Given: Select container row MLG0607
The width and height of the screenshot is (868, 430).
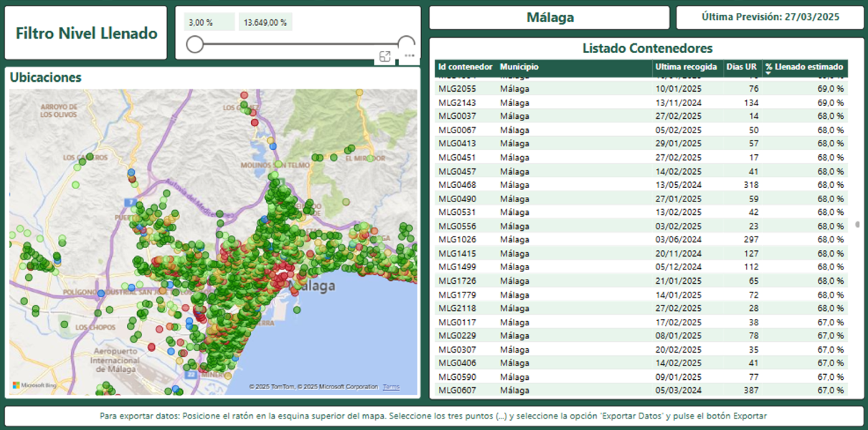Looking at the screenshot, I should (642, 391).
